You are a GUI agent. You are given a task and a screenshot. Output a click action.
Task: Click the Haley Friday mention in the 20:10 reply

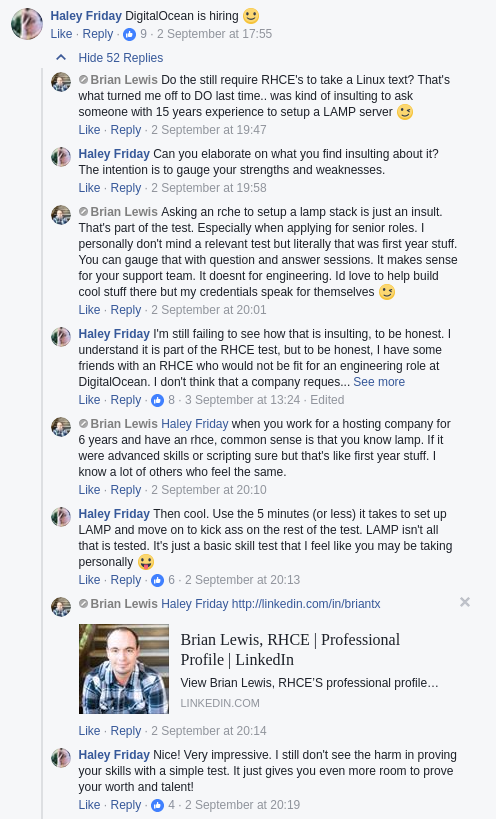[195, 424]
